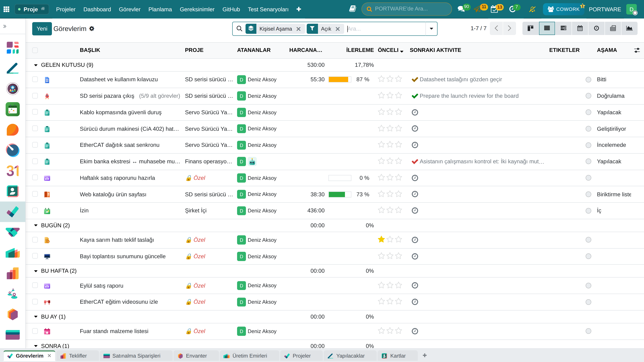Open the Planlama menu
The width and height of the screenshot is (644, 362).
[x=160, y=9]
